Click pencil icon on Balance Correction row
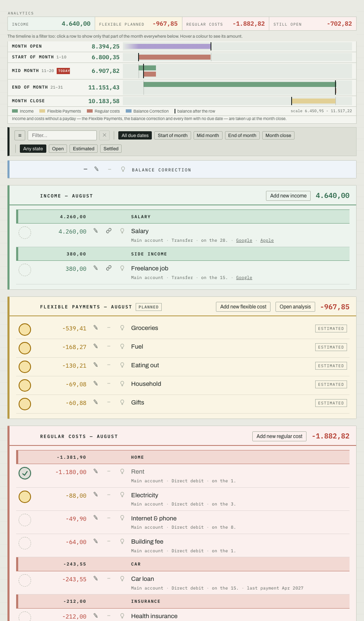The image size is (364, 621). [96, 169]
